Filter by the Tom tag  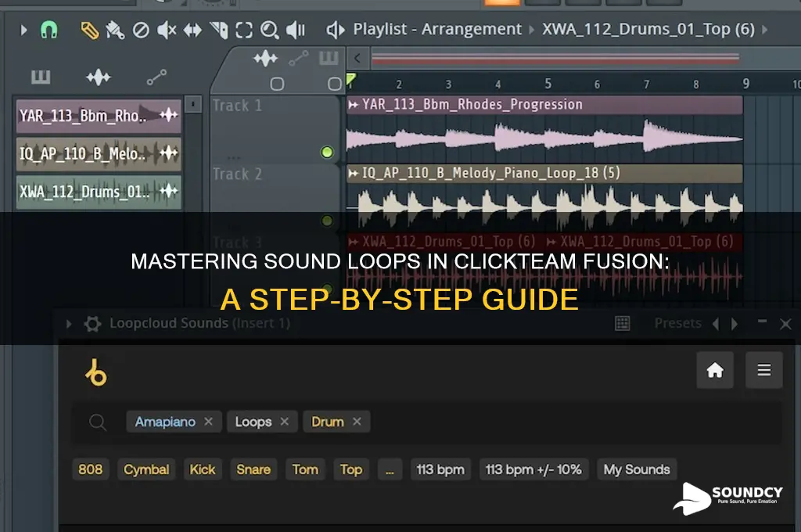pos(305,469)
